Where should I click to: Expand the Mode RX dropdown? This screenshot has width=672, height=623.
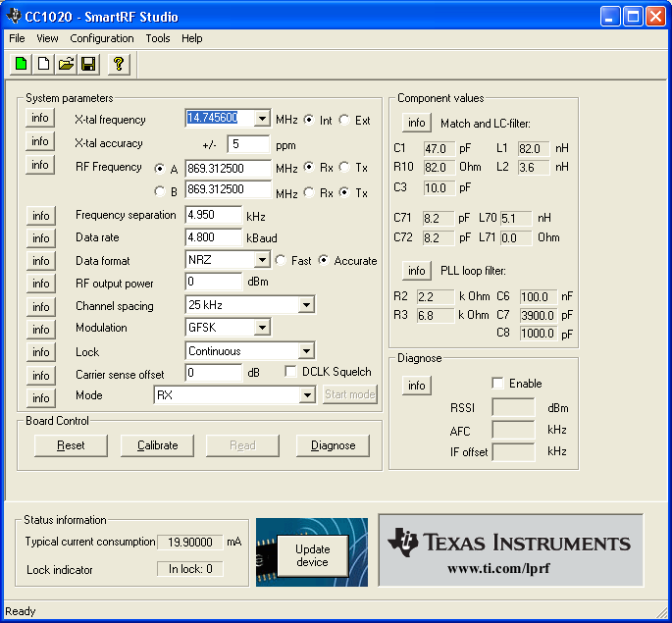coord(307,394)
